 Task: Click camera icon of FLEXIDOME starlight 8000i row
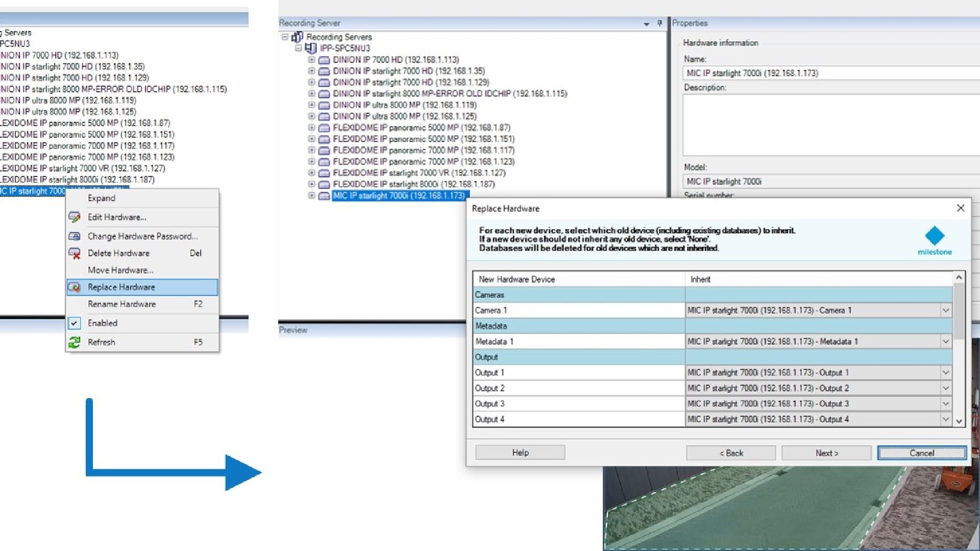(324, 185)
